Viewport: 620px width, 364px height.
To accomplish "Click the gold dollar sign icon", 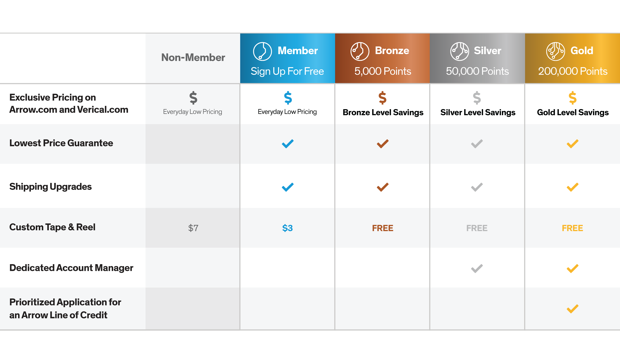I will coord(573,98).
